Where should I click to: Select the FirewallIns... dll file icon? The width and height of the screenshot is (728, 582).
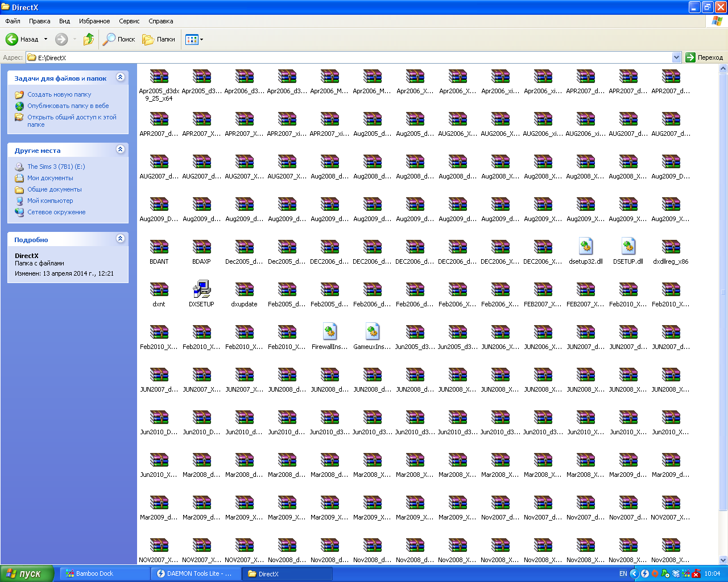330,332
